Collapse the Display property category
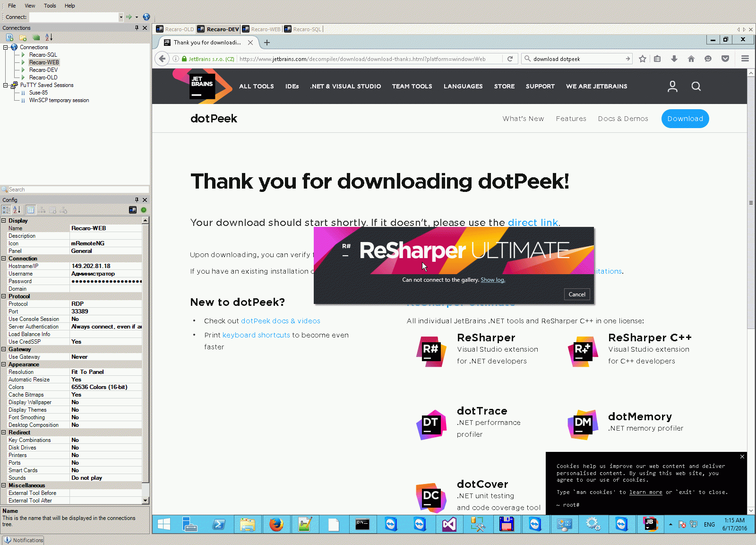This screenshot has width=756, height=545. click(x=4, y=221)
